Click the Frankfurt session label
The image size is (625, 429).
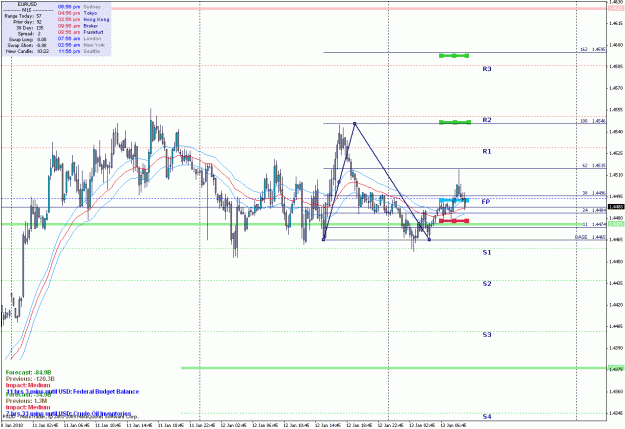pos(93,32)
